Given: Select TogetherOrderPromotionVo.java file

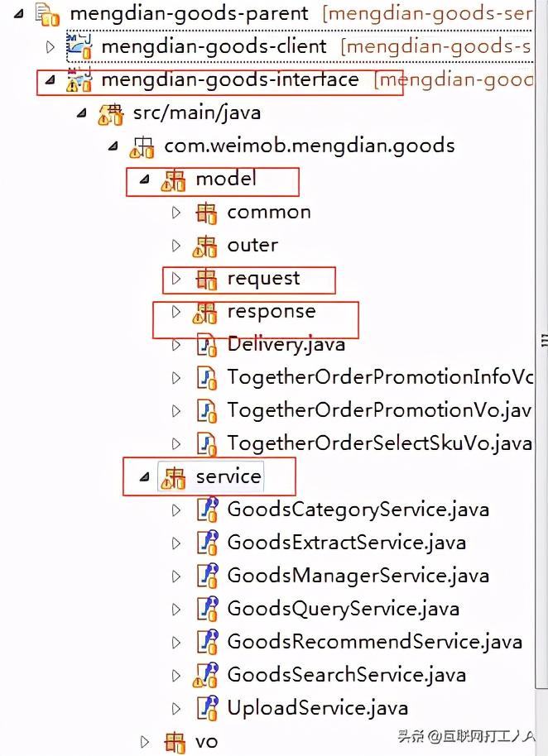Looking at the screenshot, I should pos(378,410).
